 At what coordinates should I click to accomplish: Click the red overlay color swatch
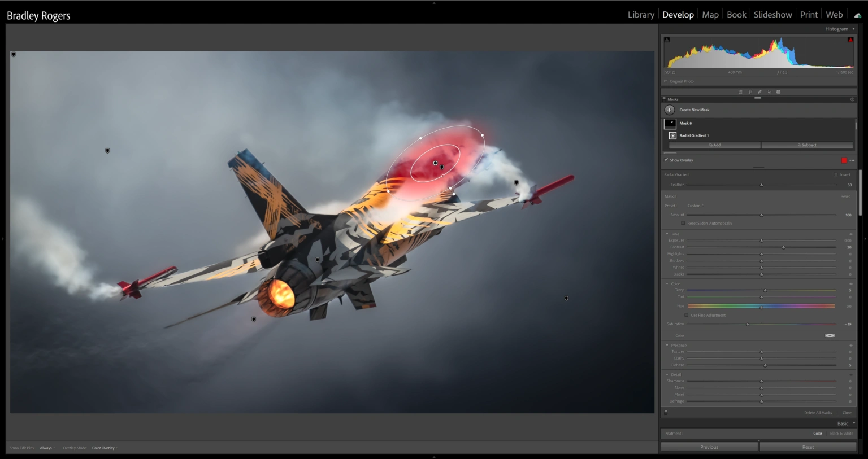pos(844,160)
